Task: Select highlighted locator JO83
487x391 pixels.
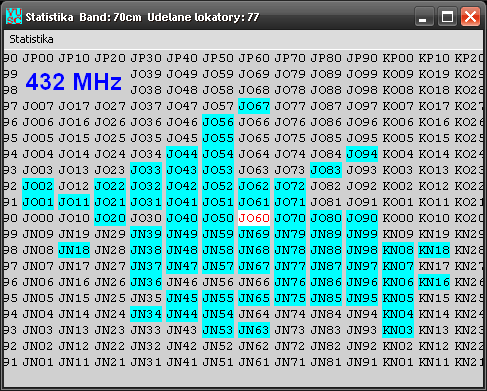Action: coord(326,170)
